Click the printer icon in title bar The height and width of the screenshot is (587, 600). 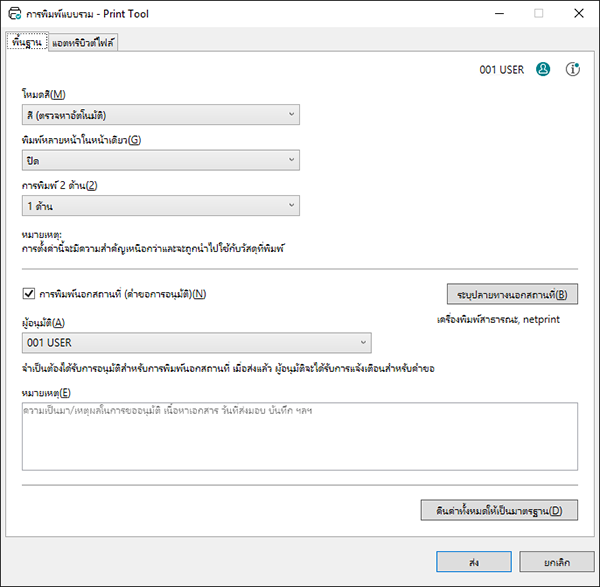tap(14, 14)
